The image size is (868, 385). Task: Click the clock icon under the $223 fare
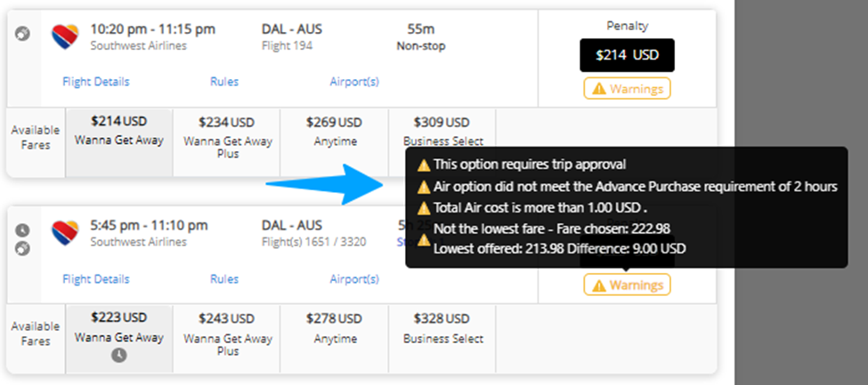pos(119,355)
